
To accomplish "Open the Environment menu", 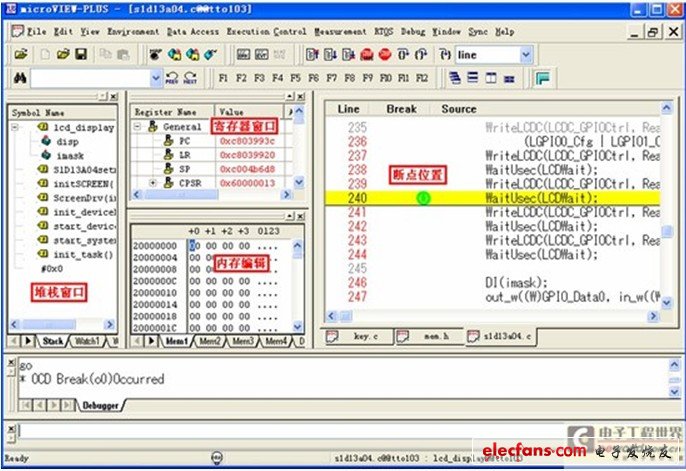I will pyautogui.click(x=133, y=31).
